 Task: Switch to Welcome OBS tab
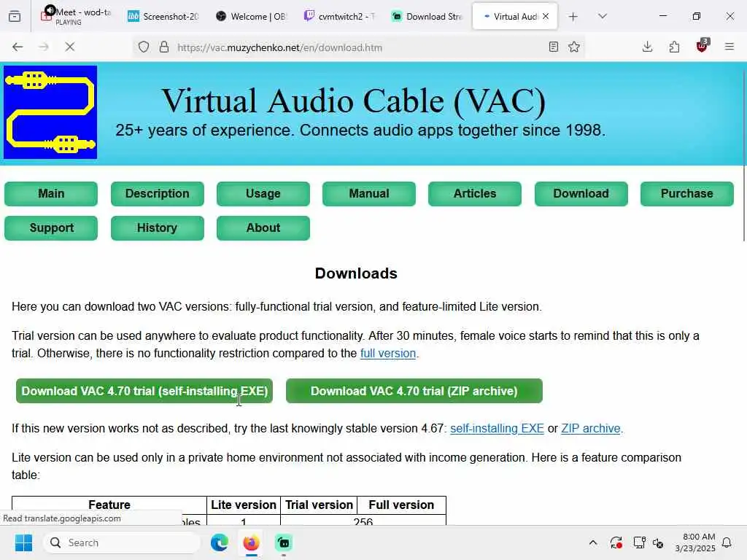tap(251, 17)
